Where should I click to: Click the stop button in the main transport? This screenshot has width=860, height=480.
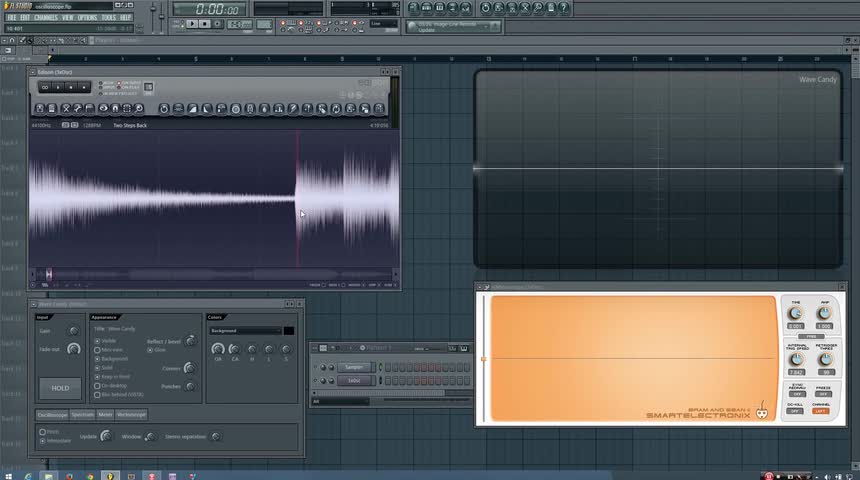pos(206,23)
